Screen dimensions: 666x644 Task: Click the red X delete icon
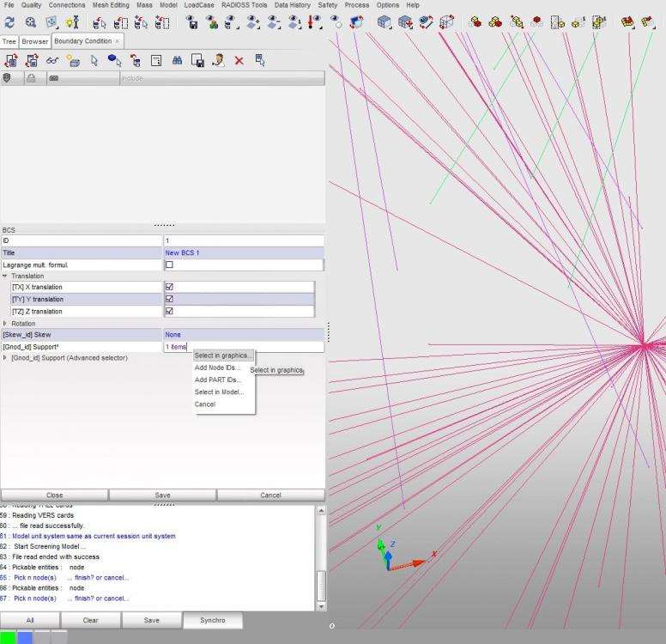(x=239, y=61)
